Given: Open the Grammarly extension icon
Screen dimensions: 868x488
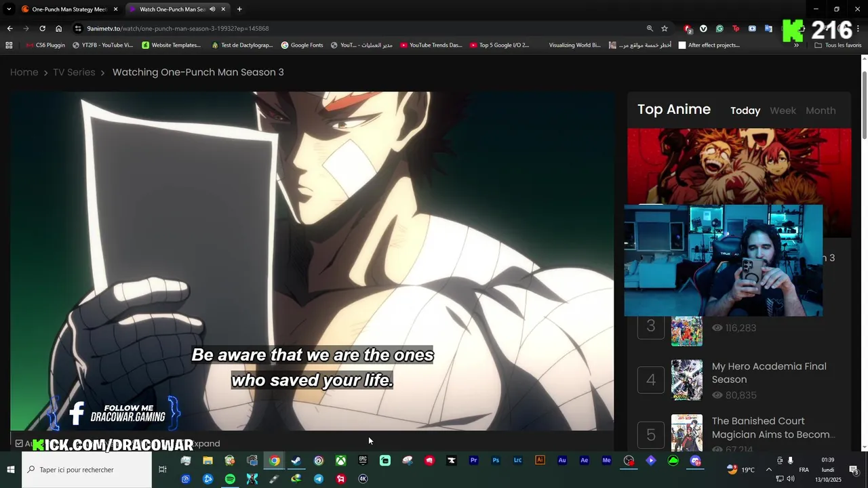Looking at the screenshot, I should (x=719, y=28).
